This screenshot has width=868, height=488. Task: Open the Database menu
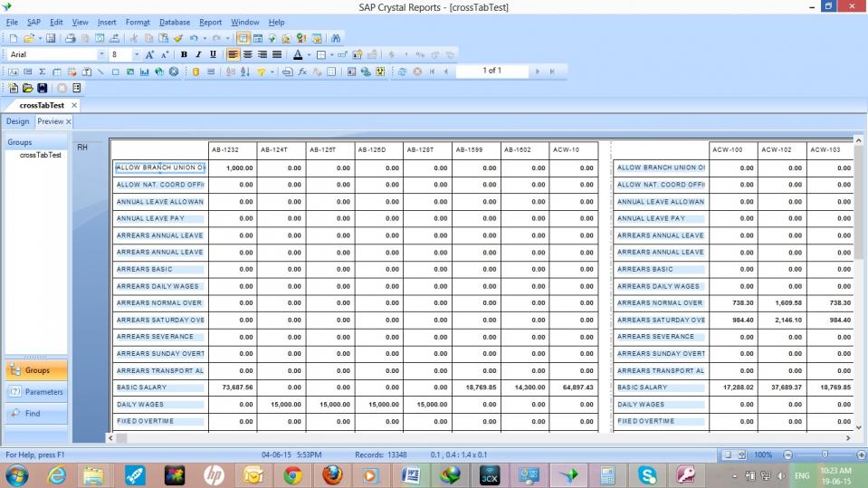tap(174, 22)
